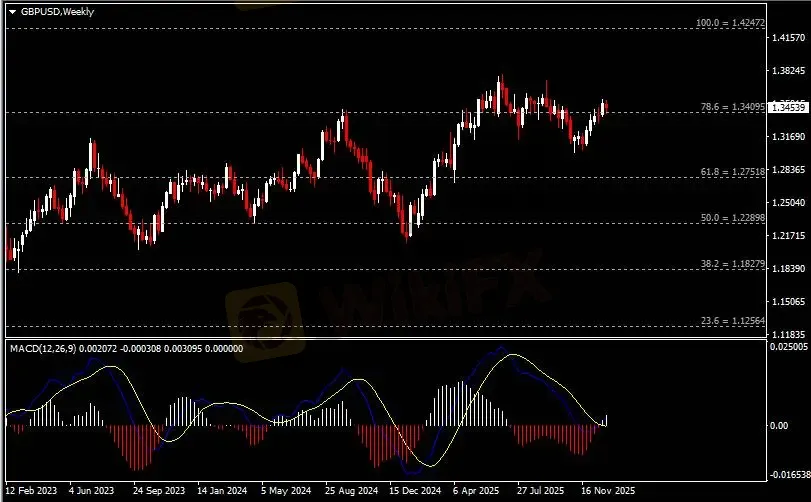Open the dropdown triangle beside GBPUSD,Weekly

coord(12,12)
